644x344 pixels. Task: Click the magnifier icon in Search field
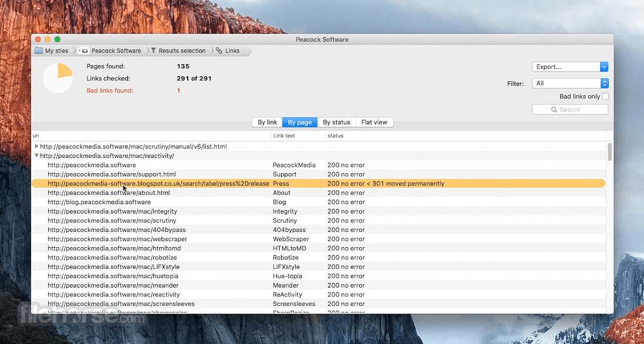click(554, 110)
